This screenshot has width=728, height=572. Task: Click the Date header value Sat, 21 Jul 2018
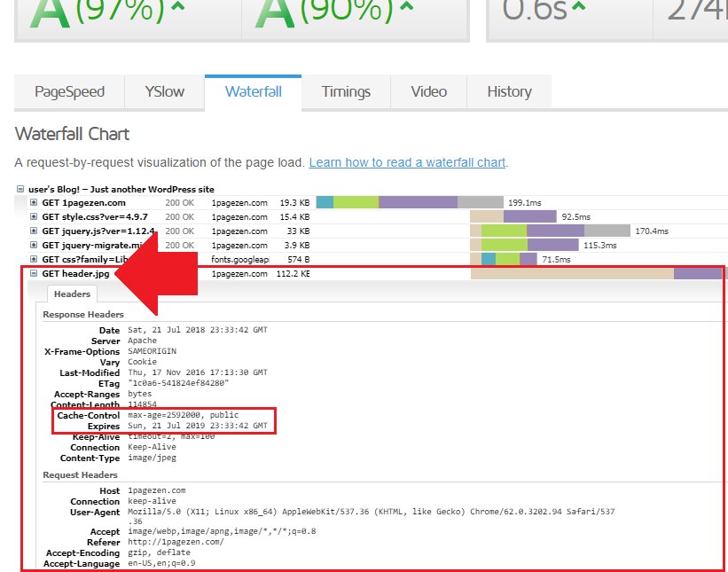[198, 330]
